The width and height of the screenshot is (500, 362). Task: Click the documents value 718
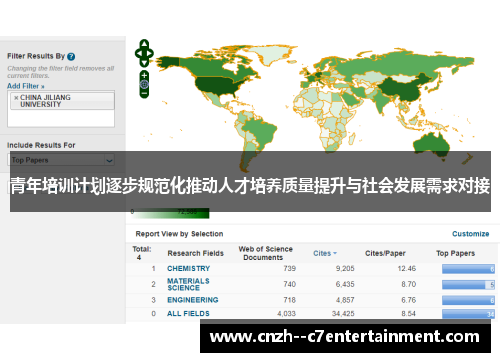click(289, 300)
